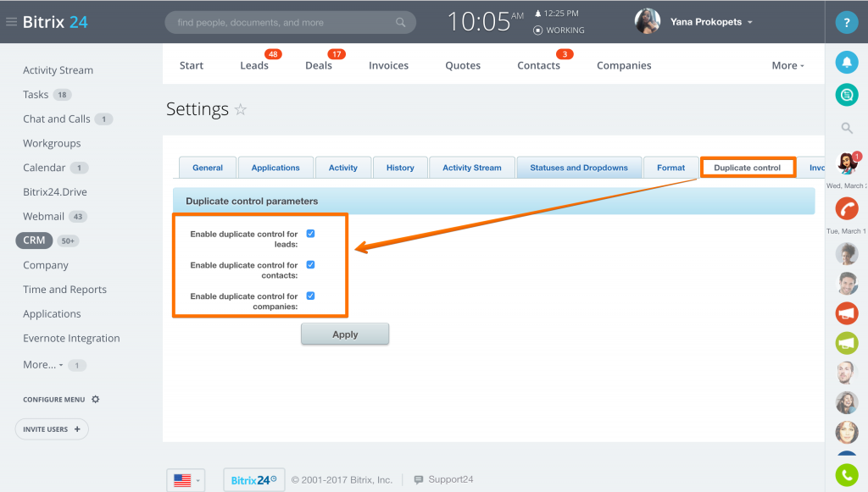Click the 10:05 AM clock display
868x492 pixels.
[484, 22]
